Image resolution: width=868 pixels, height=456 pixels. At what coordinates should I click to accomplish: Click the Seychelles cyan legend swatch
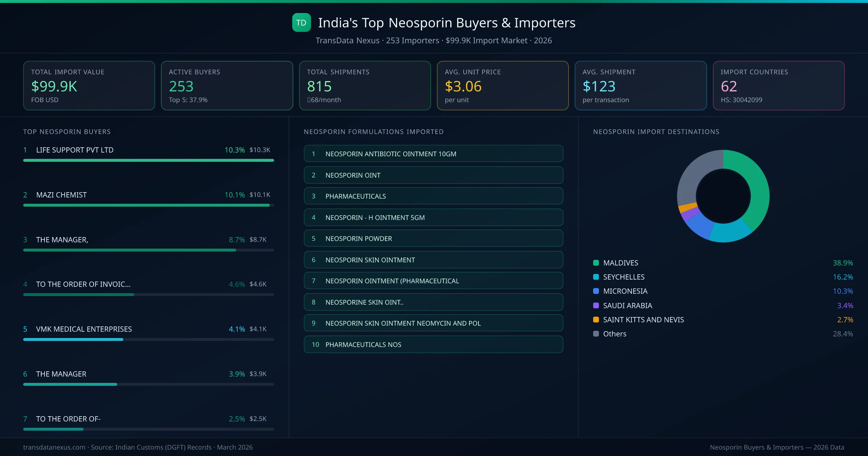point(596,277)
